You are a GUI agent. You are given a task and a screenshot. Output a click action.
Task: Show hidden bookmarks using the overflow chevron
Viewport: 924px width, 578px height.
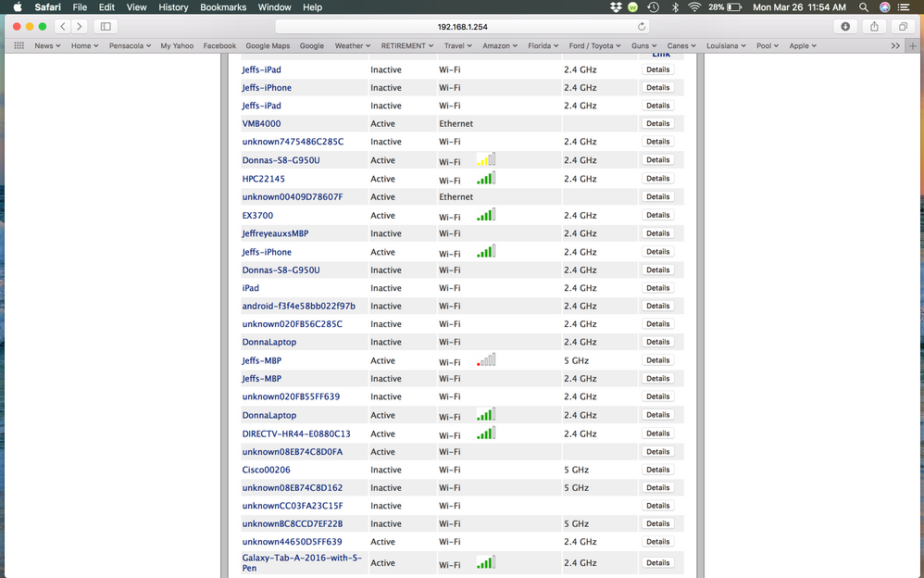click(895, 45)
